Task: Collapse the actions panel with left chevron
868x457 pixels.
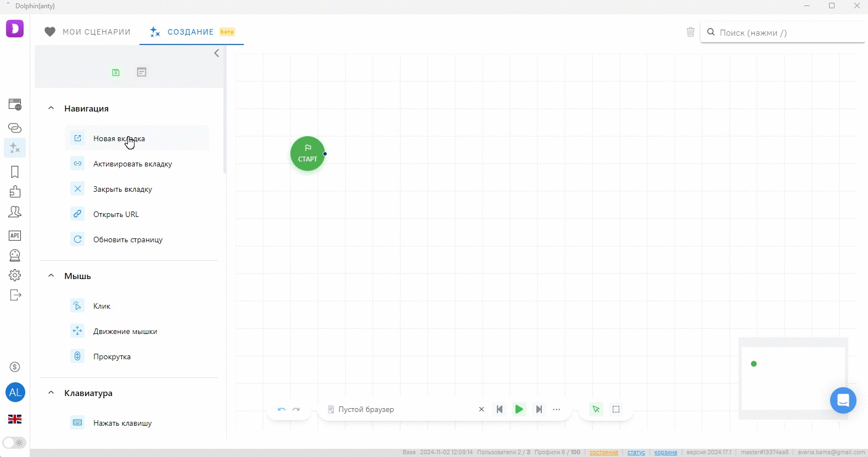Action: pos(217,53)
